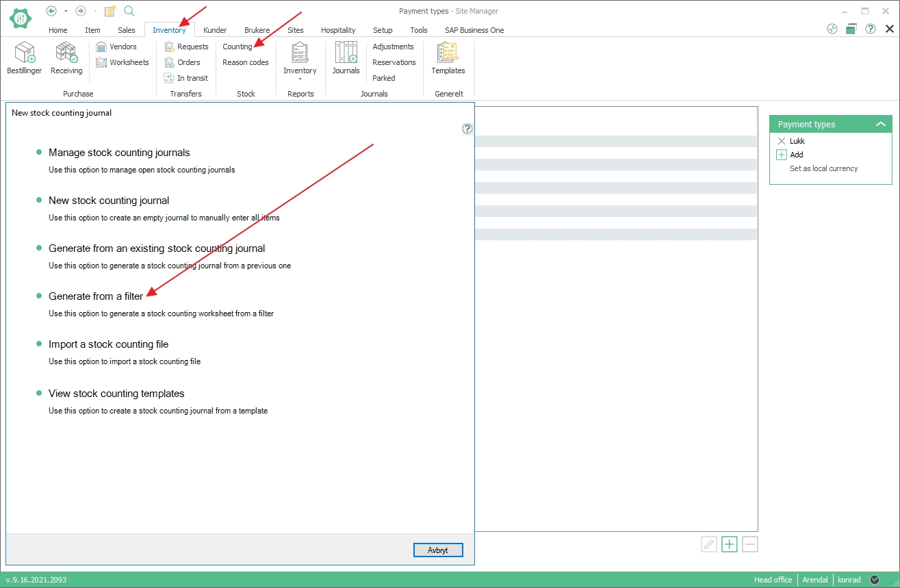Collapse the Payment types panel
The width and height of the screenshot is (900, 588).
pyautogui.click(x=881, y=124)
